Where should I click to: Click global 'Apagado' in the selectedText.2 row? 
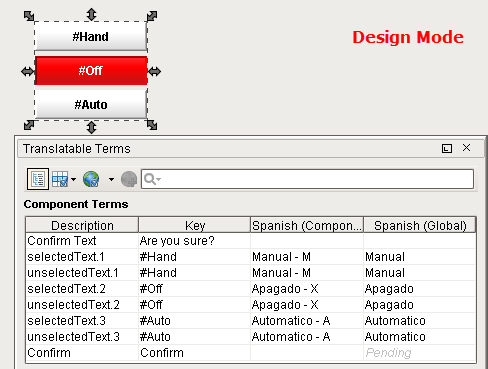pos(420,289)
